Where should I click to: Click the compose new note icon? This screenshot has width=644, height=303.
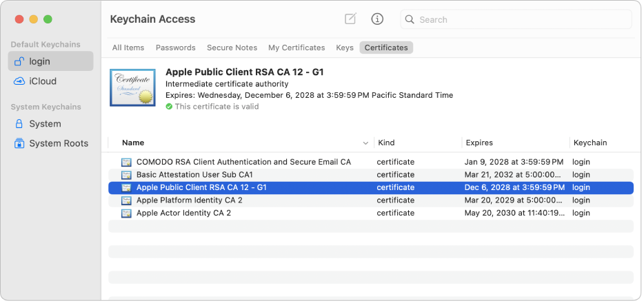tap(350, 19)
